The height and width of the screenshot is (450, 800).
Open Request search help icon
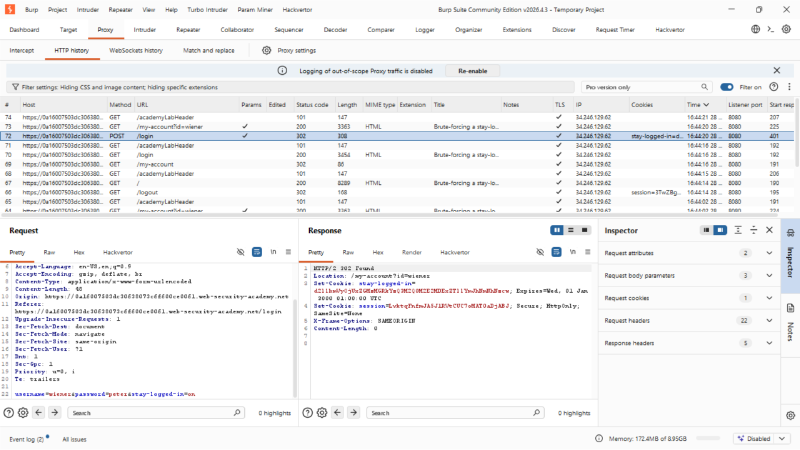[9, 413]
